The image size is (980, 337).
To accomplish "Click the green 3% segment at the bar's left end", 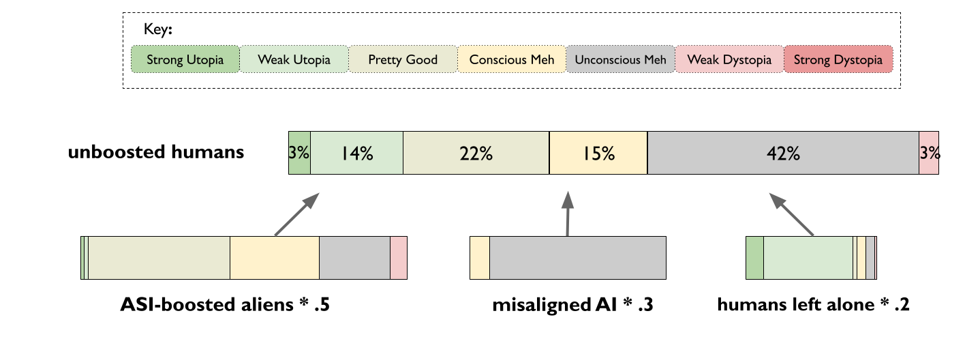I will click(299, 153).
